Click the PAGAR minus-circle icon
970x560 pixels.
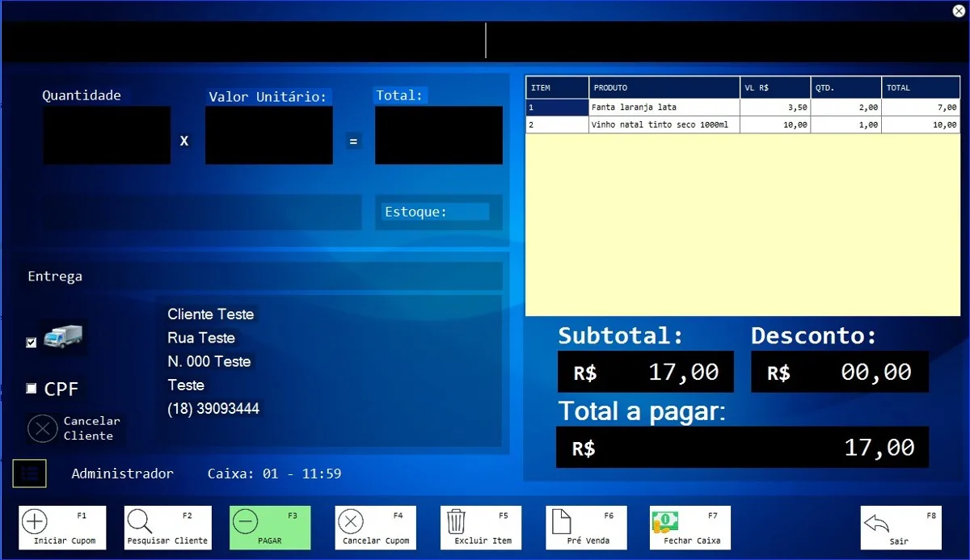245,522
